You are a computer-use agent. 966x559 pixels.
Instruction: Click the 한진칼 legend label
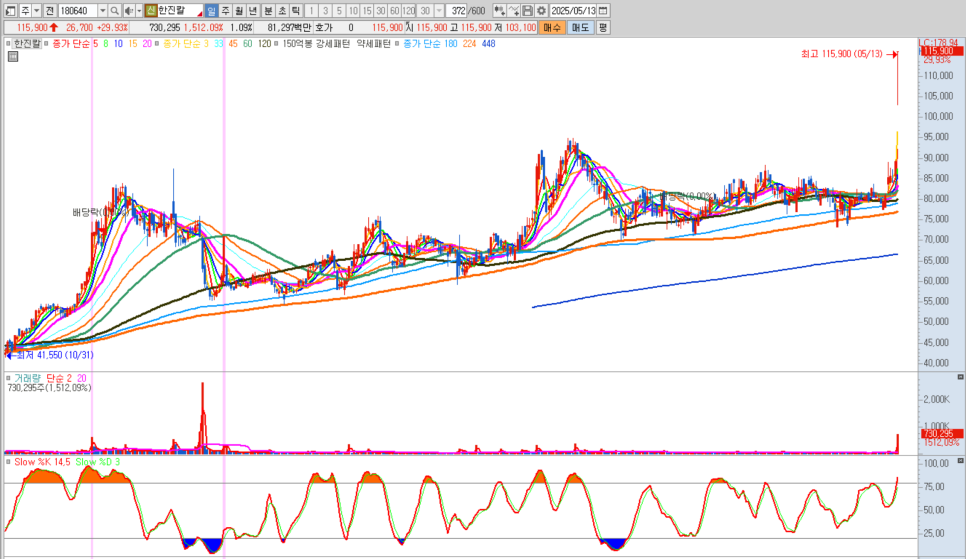click(x=27, y=44)
